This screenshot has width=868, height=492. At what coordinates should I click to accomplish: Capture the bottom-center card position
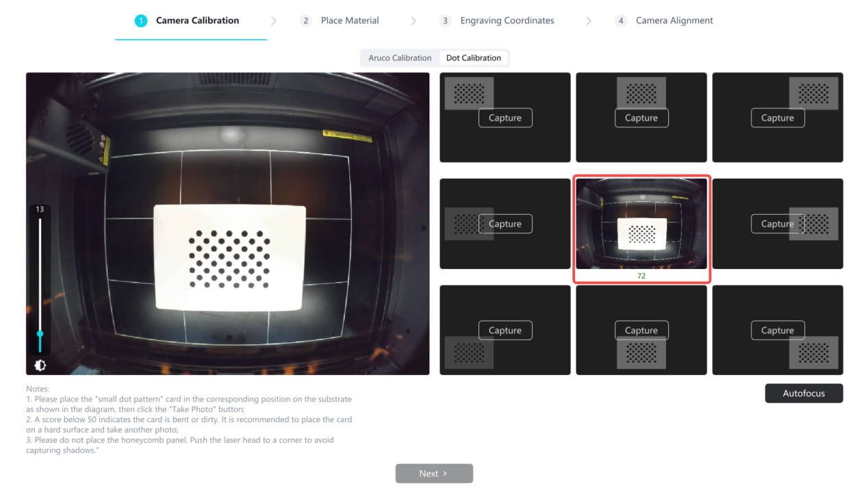(641, 331)
